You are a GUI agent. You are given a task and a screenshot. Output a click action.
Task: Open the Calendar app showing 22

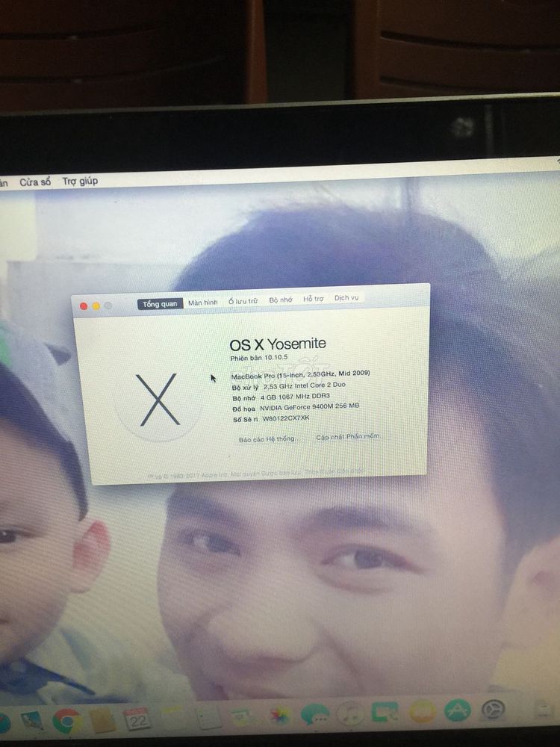136,719
